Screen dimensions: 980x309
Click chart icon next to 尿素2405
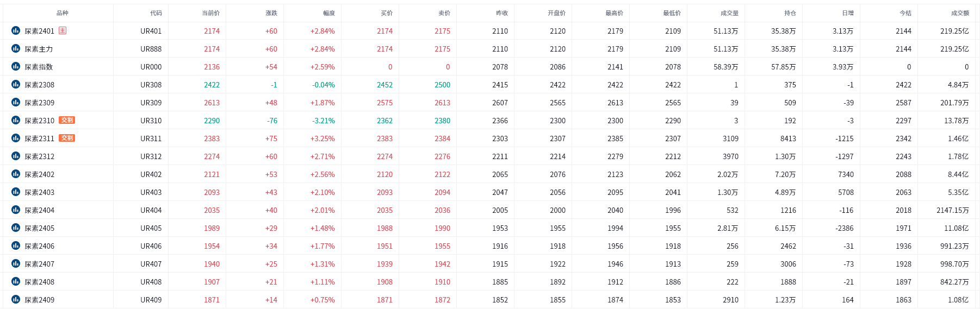pos(16,228)
